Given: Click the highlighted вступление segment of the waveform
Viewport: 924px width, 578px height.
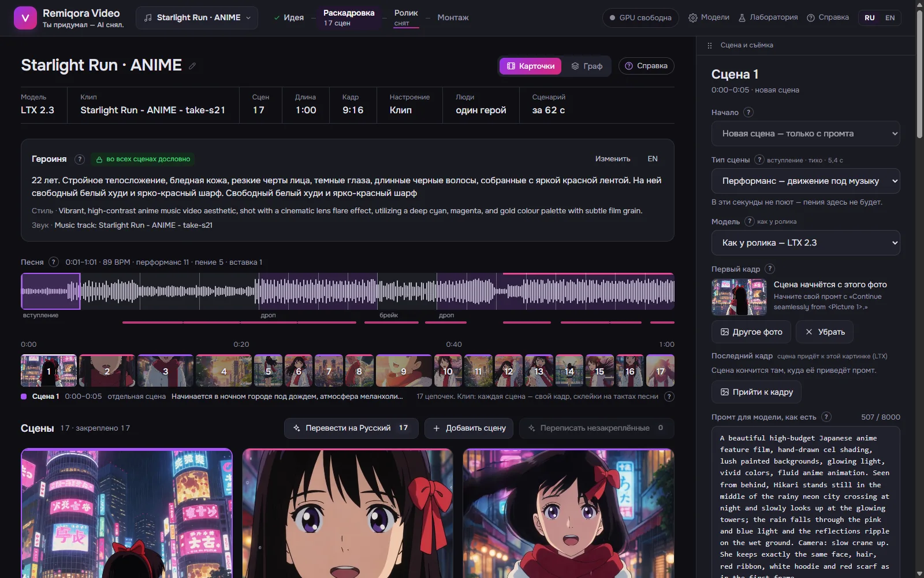Looking at the screenshot, I should tap(51, 291).
